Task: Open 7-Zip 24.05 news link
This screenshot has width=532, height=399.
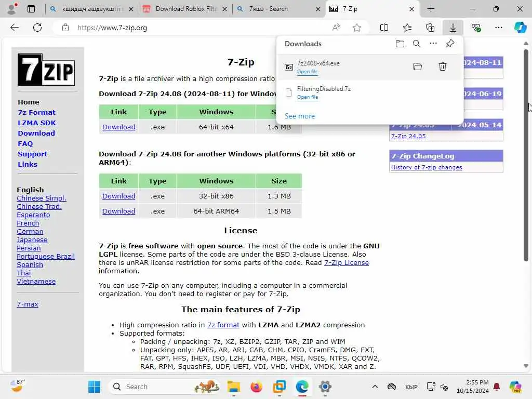Action: pos(408,136)
